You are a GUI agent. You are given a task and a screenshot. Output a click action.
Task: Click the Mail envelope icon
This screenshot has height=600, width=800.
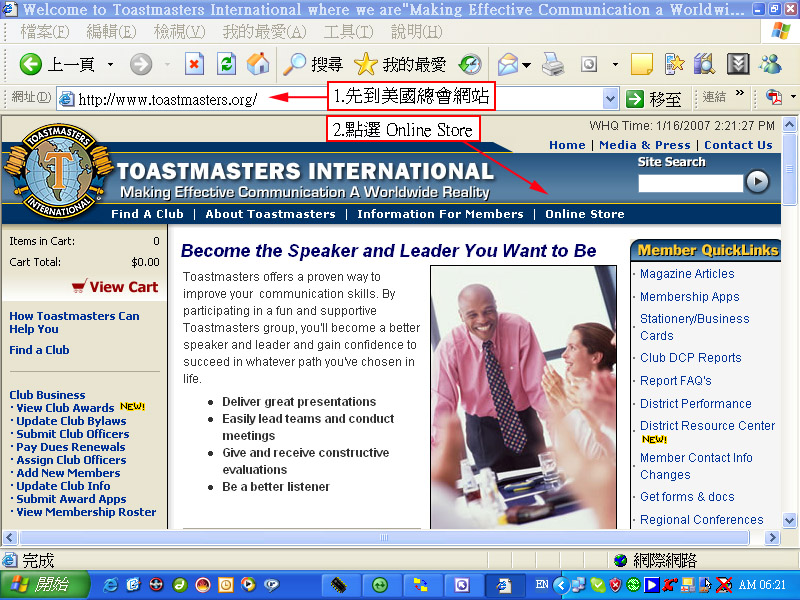pos(508,65)
